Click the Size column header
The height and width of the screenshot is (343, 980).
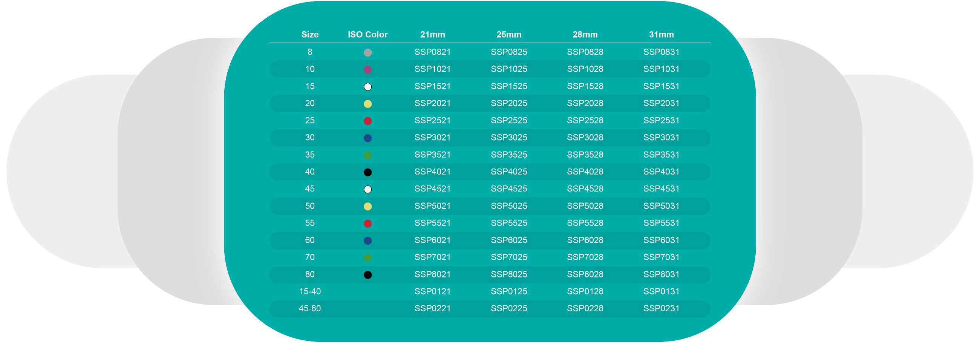point(310,35)
